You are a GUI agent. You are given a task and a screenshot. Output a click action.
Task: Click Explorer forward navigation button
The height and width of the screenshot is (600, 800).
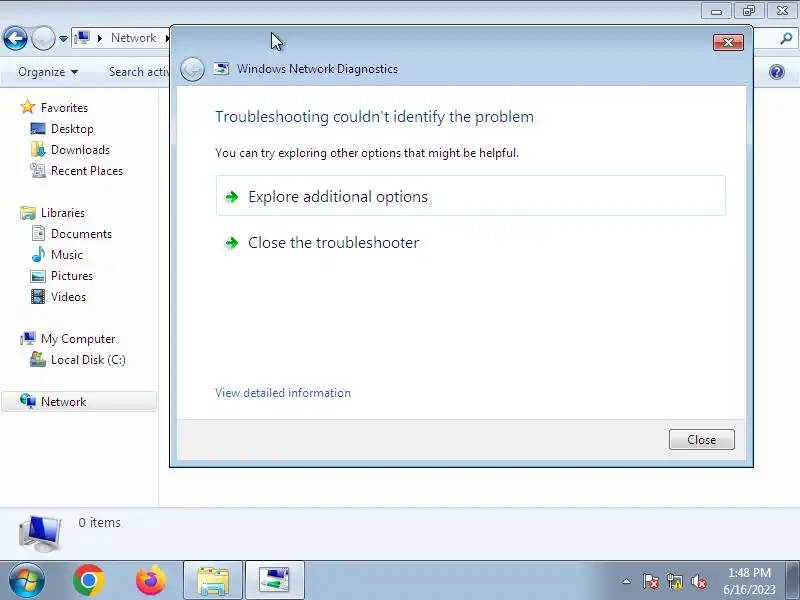pos(43,38)
